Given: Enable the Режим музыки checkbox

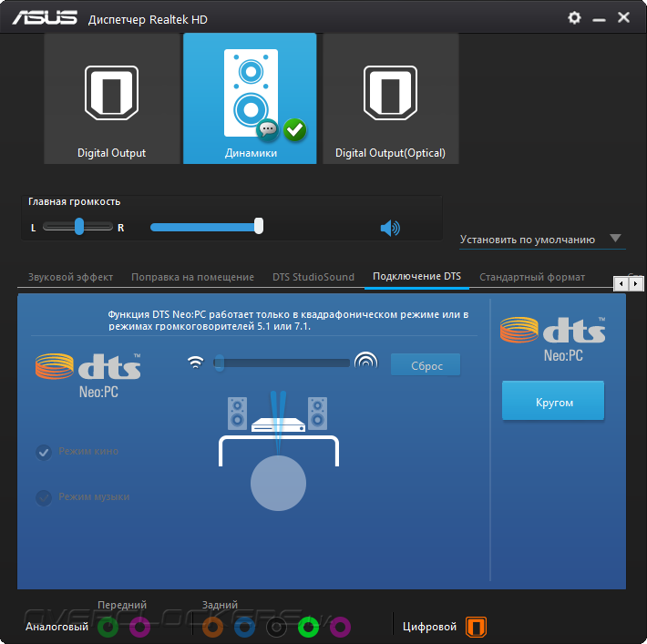Looking at the screenshot, I should 44,498.
